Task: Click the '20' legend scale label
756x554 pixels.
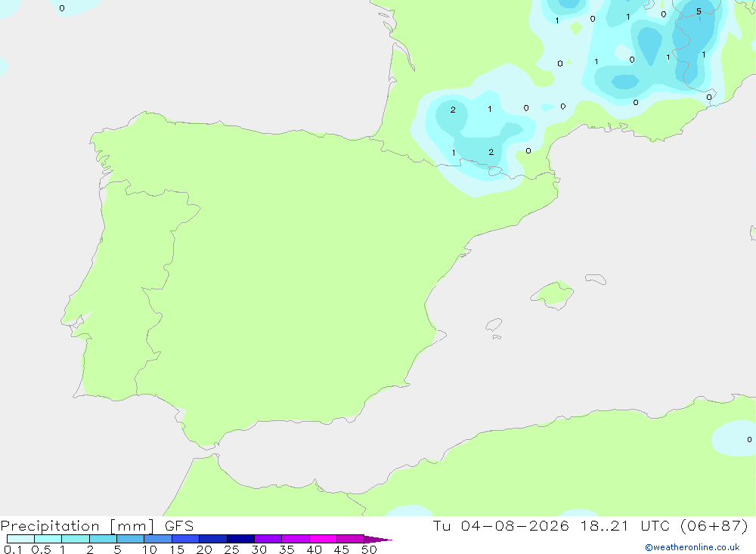Action: [204, 549]
